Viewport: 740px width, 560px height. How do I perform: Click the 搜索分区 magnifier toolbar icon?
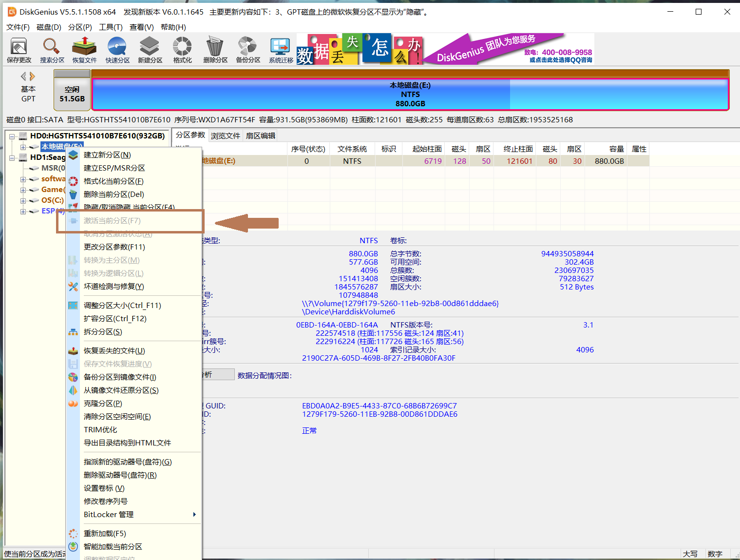click(x=52, y=50)
